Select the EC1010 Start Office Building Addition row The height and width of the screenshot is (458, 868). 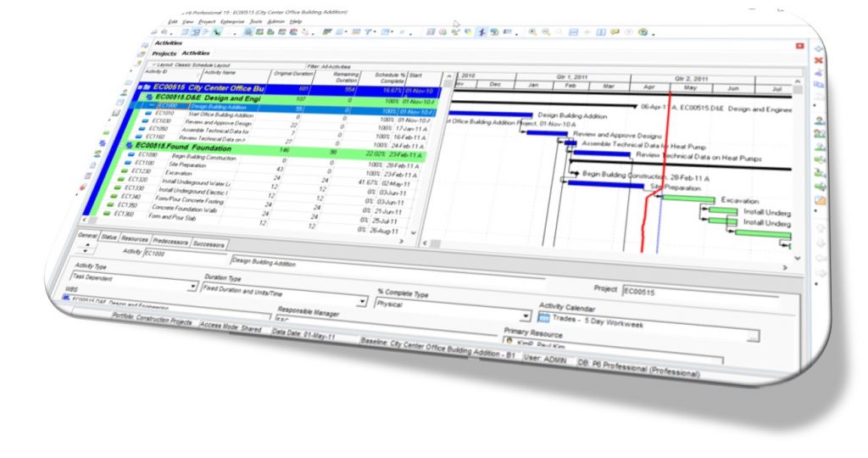[x=288, y=115]
